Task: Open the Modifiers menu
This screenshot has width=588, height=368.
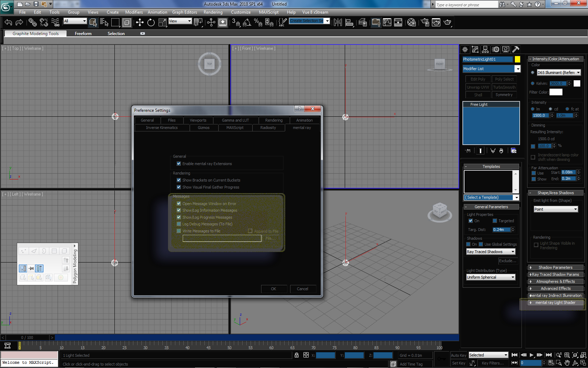Action: pos(134,12)
